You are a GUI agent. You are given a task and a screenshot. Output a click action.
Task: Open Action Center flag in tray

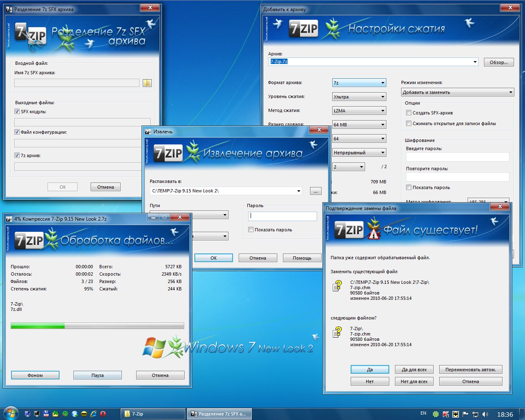(x=465, y=414)
